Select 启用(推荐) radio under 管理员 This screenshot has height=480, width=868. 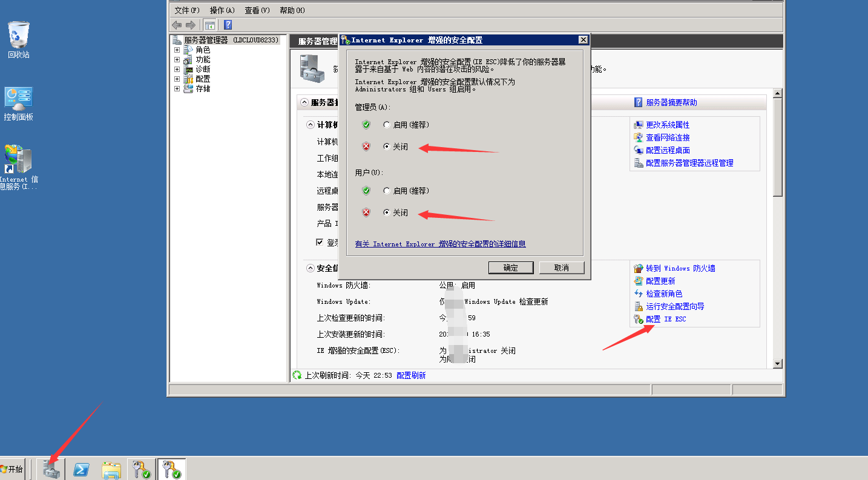pos(387,125)
